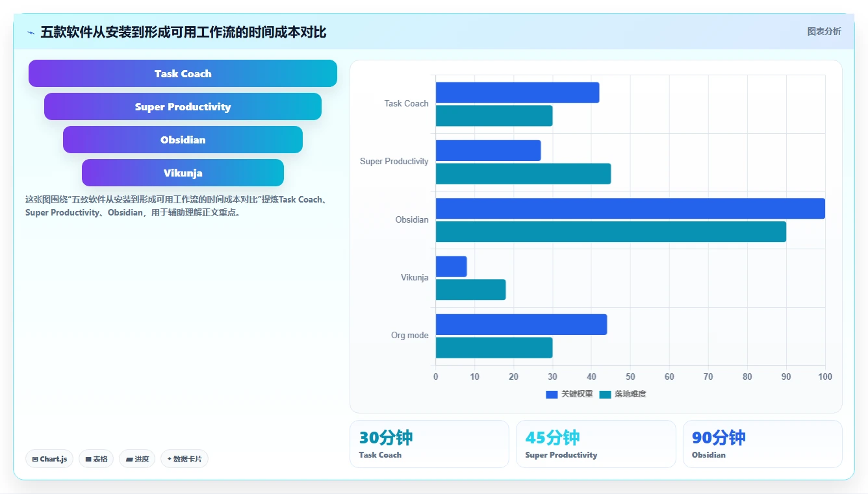Click the teal Super Productivity chart bar
The width and height of the screenshot is (868, 494).
coord(523,174)
